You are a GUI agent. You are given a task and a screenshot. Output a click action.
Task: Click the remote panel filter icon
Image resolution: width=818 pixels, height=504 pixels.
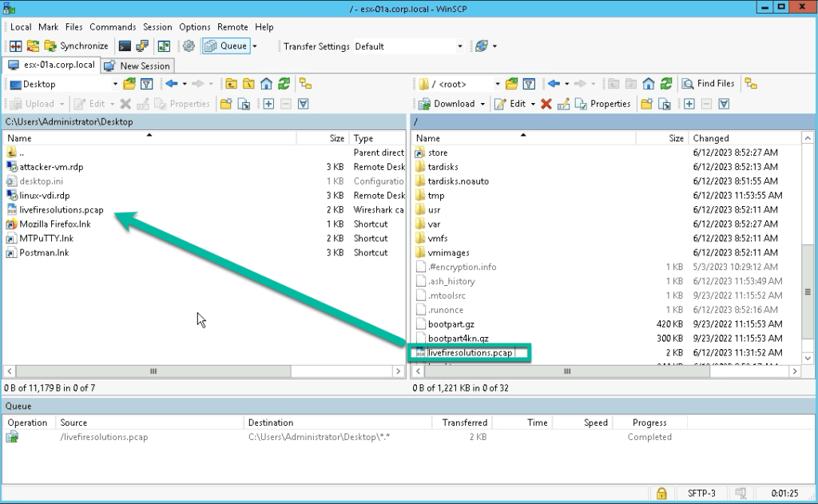pos(529,84)
